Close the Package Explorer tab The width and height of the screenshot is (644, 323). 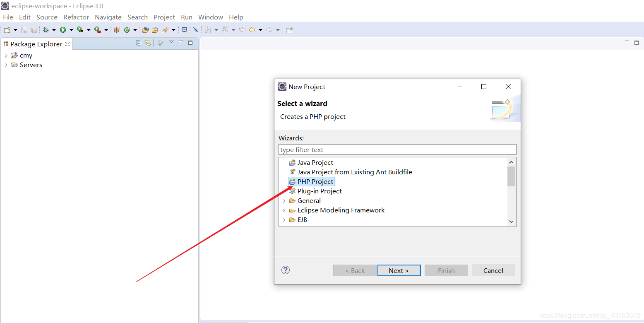click(67, 44)
